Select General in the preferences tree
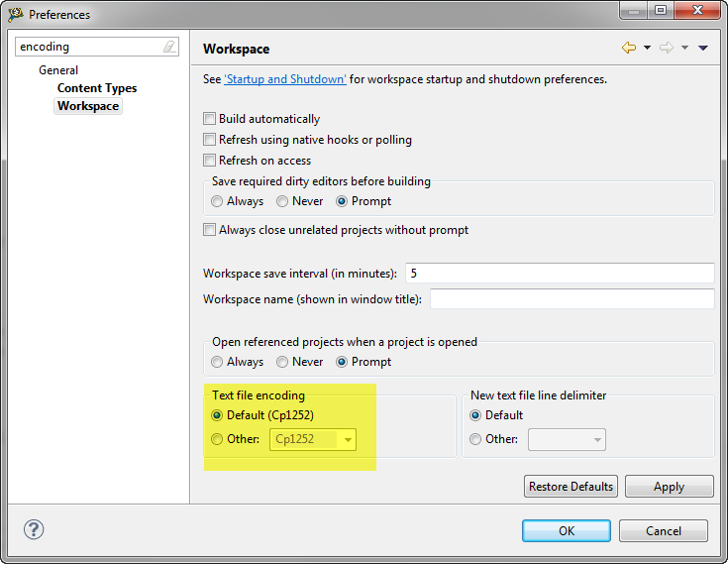 (58, 70)
